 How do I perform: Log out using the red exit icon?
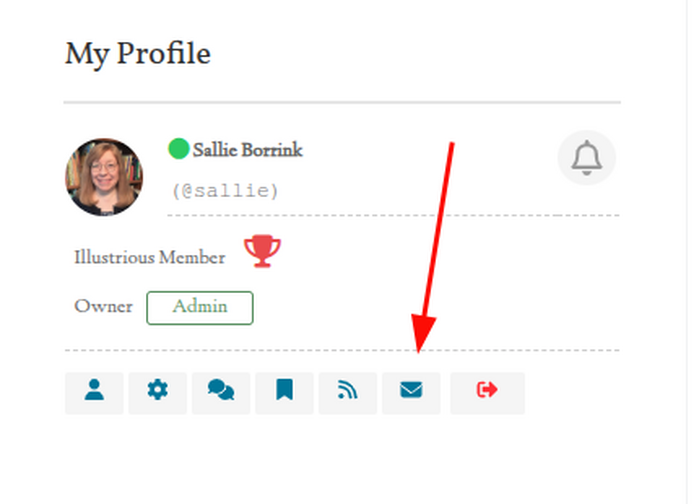pos(487,392)
